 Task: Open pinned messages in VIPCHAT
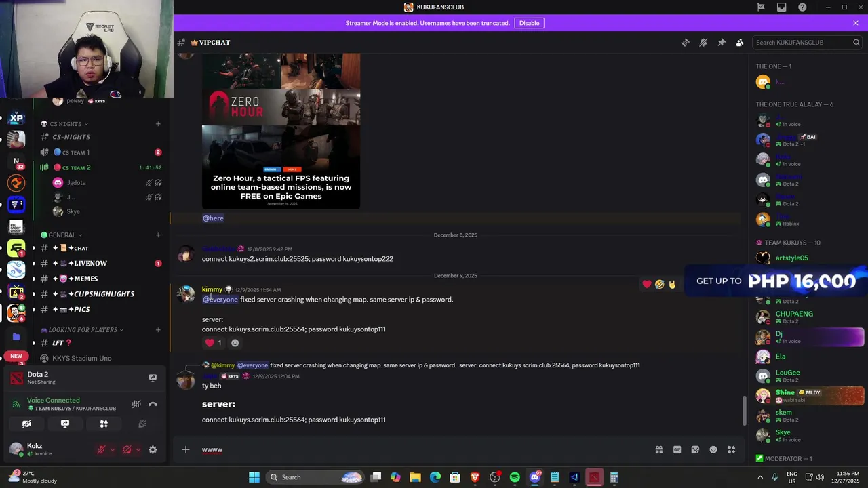722,42
